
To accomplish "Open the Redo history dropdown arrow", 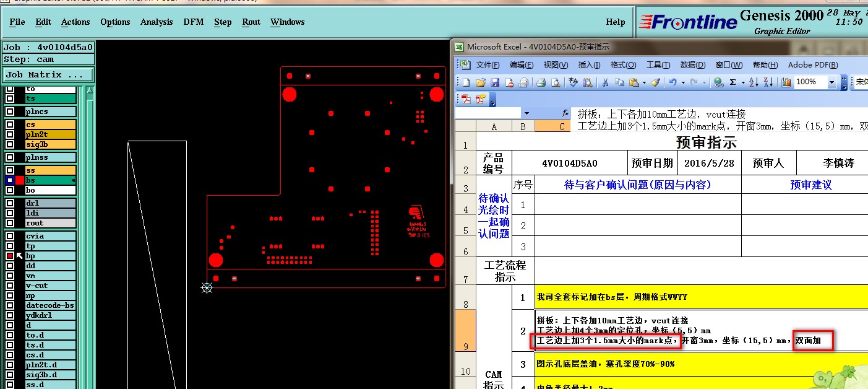I will 704,82.
